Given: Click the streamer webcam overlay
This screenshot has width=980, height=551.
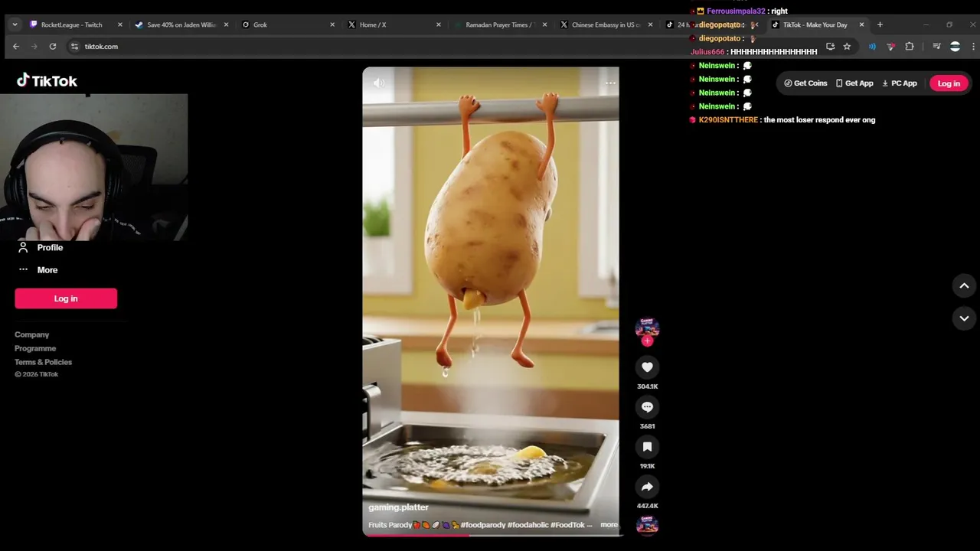Looking at the screenshot, I should point(93,167).
